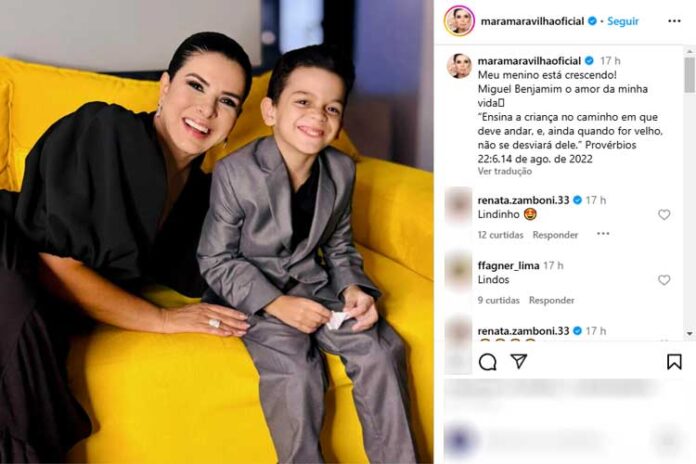Save post with the bookmark icon
This screenshot has height=464, width=696.
tap(674, 361)
